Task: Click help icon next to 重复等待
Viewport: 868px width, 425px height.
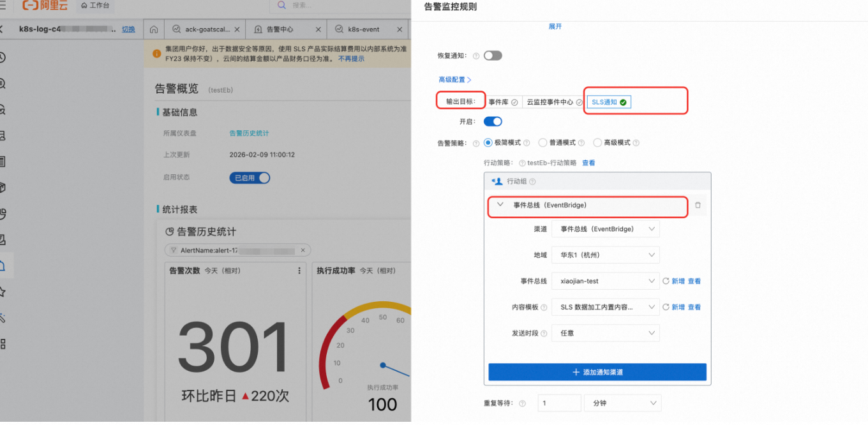Action: point(523,403)
